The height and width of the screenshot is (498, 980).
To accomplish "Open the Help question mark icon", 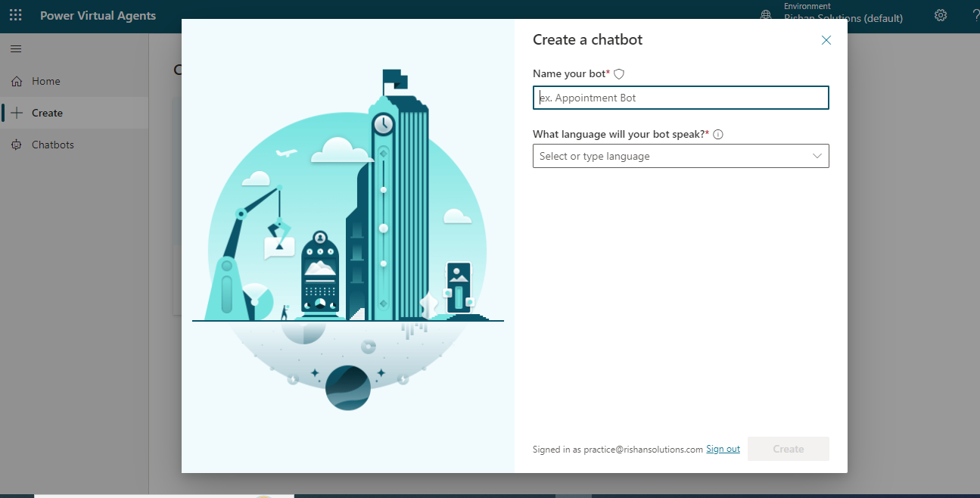I will click(975, 15).
